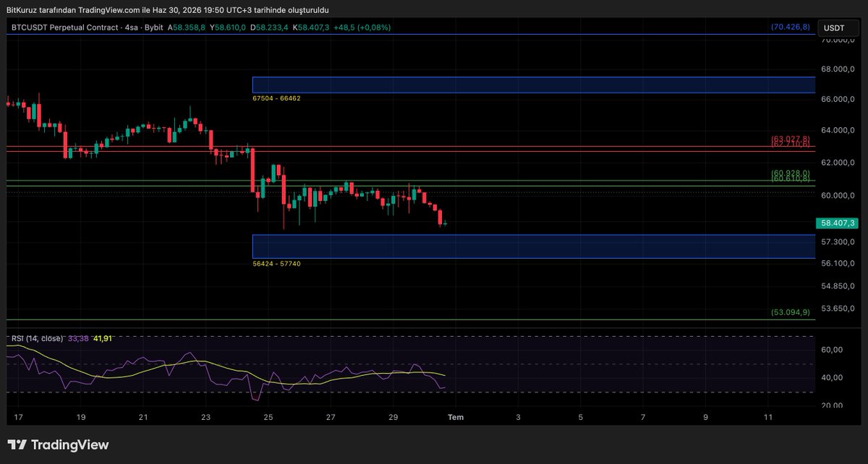This screenshot has width=868, height=464.
Task: Click the 17 date label on time axis
Action: tap(18, 417)
